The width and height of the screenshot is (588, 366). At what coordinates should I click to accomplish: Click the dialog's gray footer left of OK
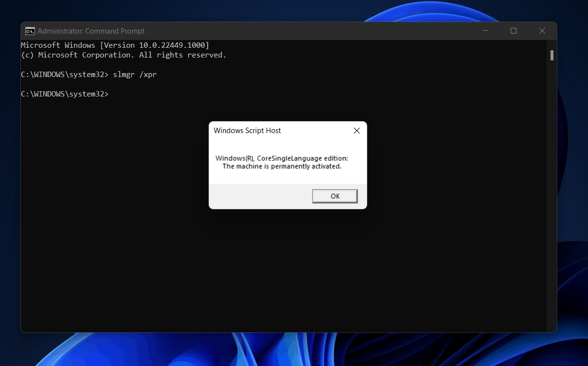[258, 196]
